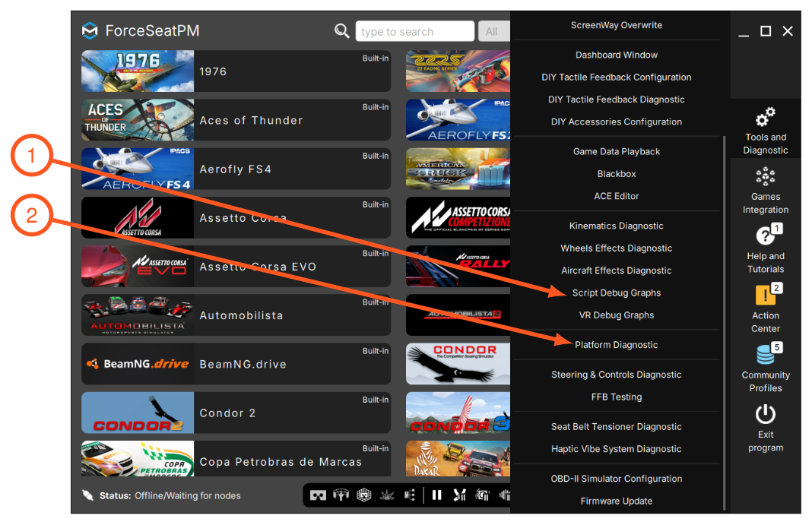812x525 pixels.
Task: Select the Assetto Corsa Rally thumbnail
Action: [458, 266]
